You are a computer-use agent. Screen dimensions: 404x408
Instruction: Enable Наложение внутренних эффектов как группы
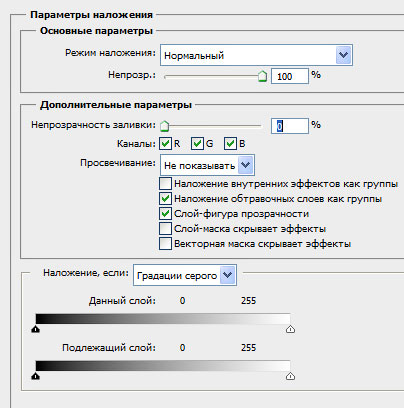point(165,184)
